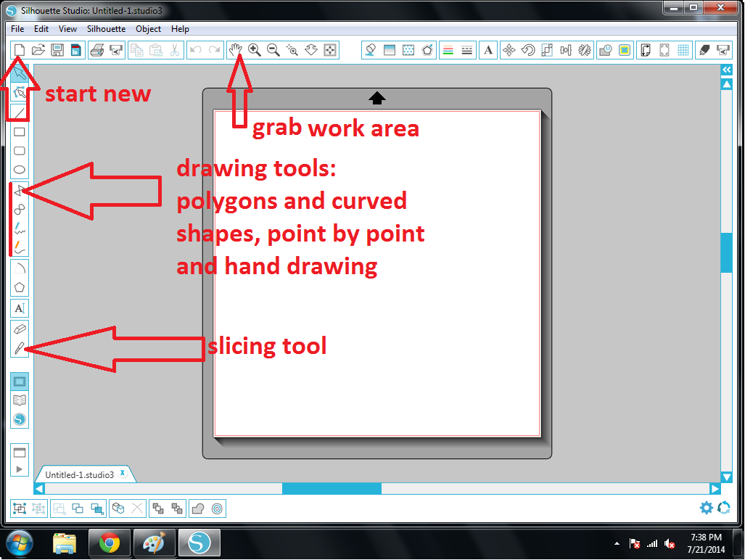Screen dimensions: 745x560
Task: Select the Rectangle drawing tool
Action: click(x=20, y=132)
